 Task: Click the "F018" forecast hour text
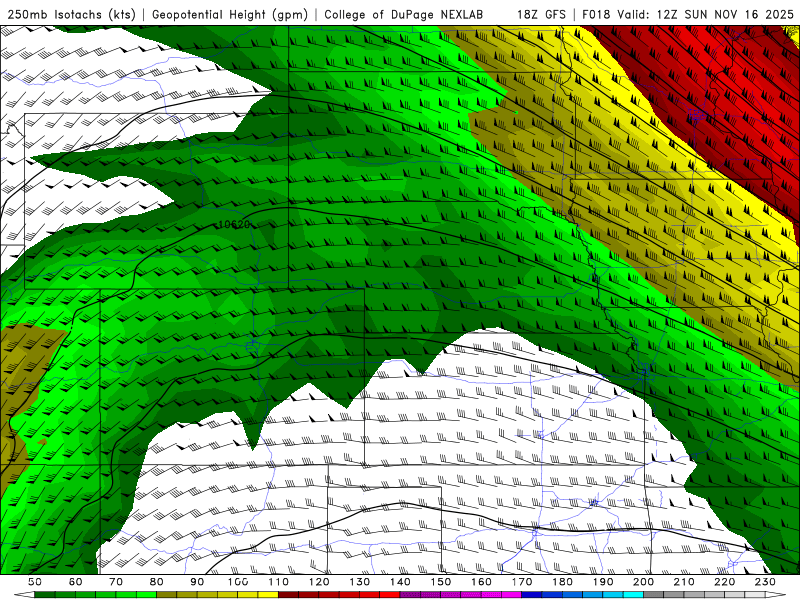[x=597, y=14]
